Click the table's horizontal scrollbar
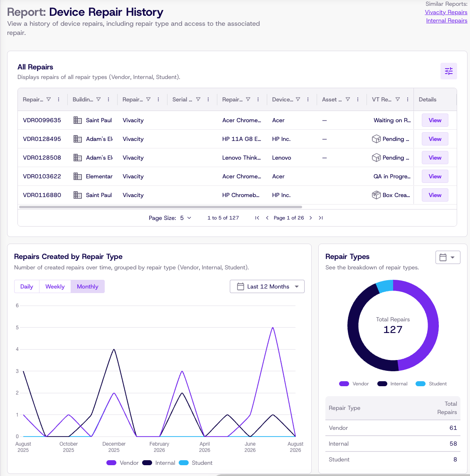 click(x=160, y=207)
